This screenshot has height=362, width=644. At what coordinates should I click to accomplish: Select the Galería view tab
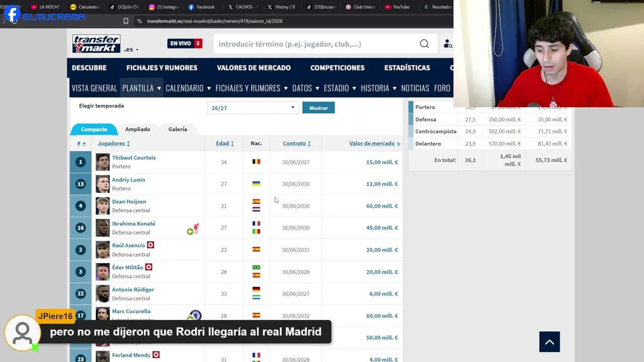178,129
